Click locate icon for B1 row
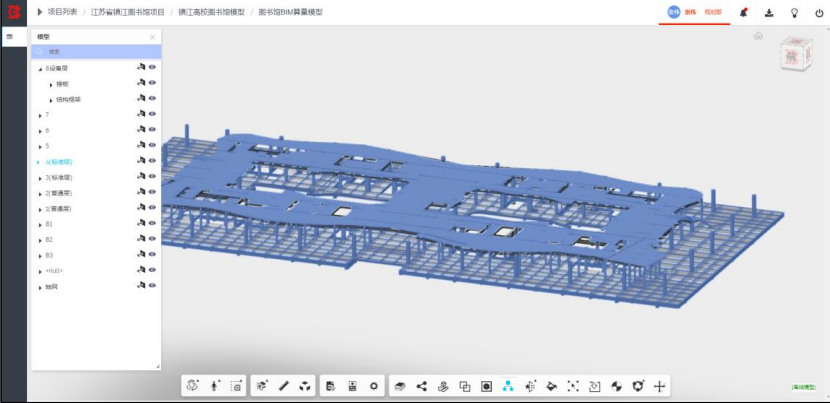 point(141,222)
